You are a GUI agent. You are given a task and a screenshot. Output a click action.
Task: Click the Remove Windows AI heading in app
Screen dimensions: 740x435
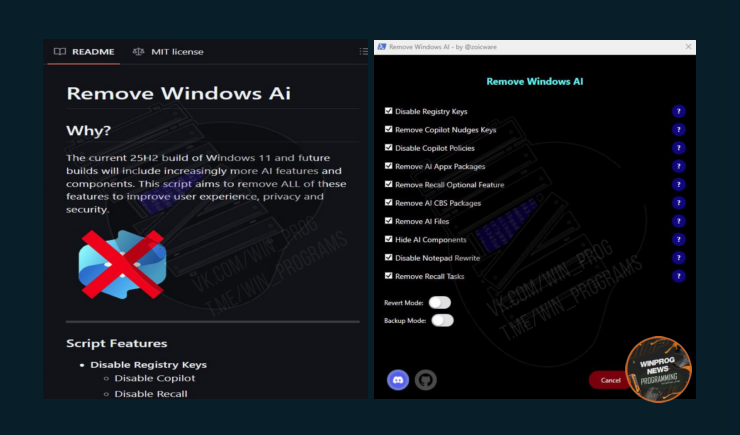(x=535, y=81)
